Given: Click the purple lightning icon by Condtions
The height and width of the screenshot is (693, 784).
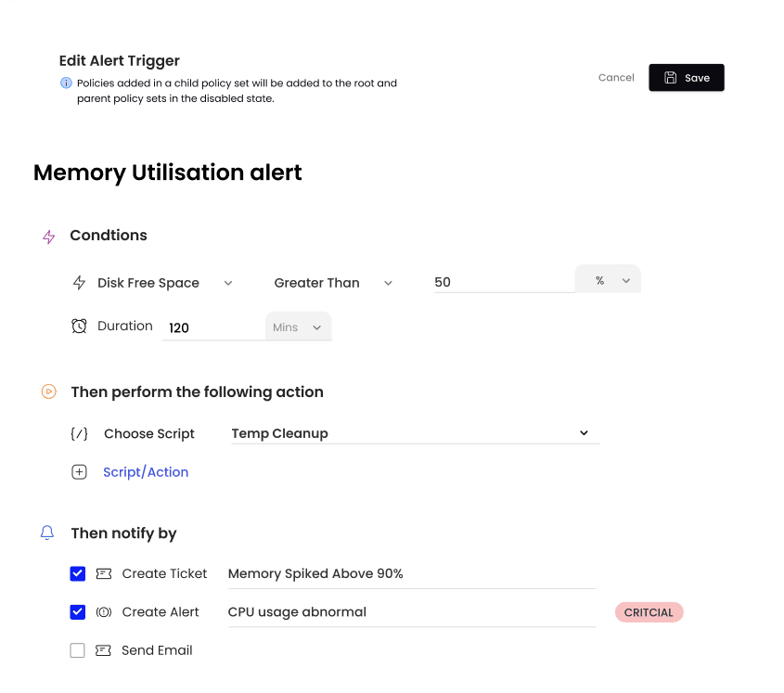Looking at the screenshot, I should [48, 237].
